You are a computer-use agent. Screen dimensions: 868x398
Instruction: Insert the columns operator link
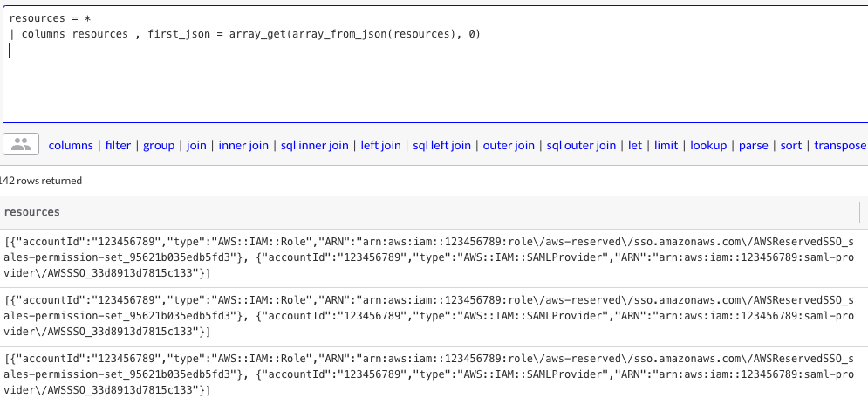coord(71,146)
